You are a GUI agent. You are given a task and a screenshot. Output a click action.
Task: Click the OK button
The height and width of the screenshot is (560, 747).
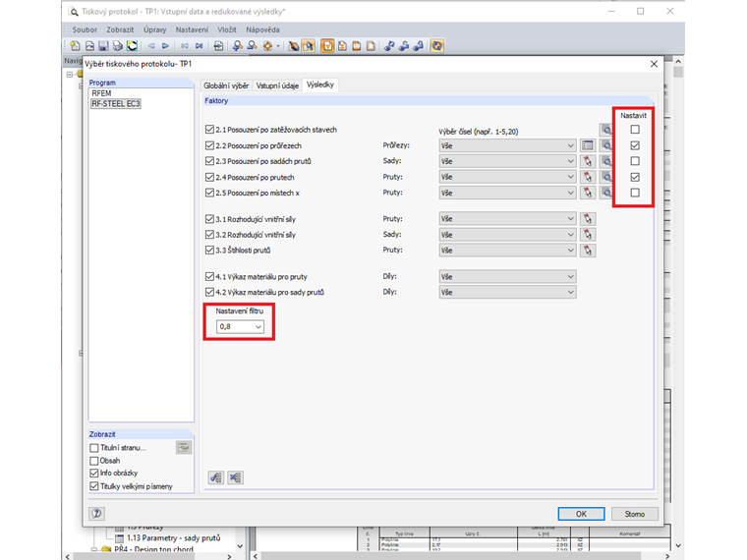coord(581,514)
